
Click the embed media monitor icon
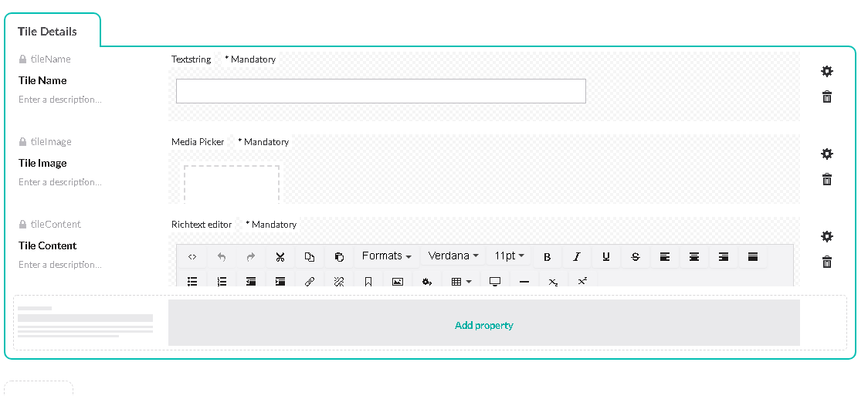click(x=495, y=281)
